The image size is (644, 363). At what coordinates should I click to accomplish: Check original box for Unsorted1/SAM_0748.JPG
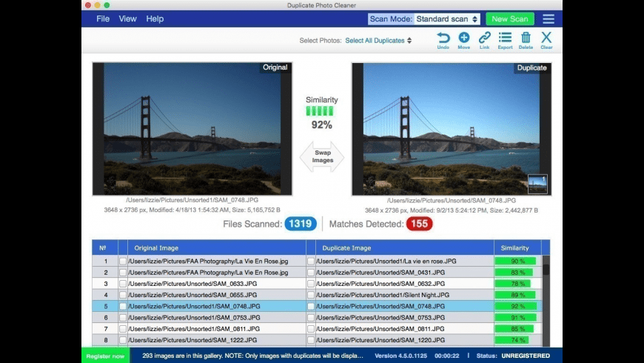pyautogui.click(x=123, y=306)
